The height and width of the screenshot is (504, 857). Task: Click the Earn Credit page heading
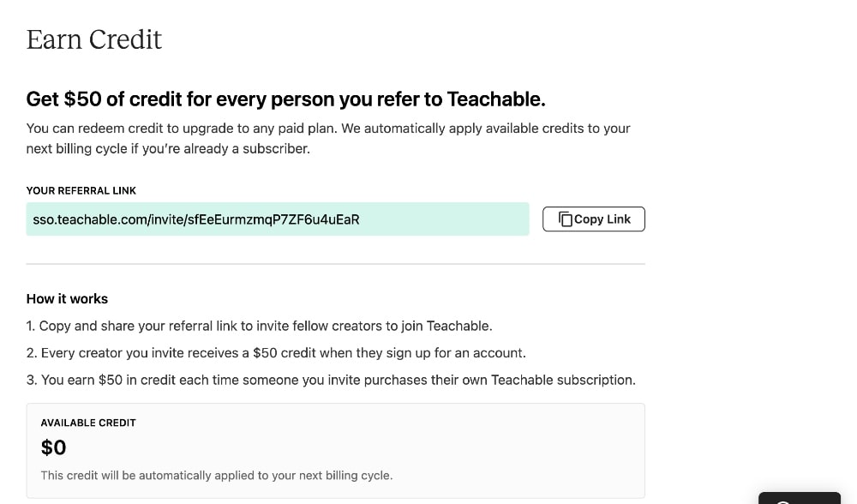click(x=94, y=39)
